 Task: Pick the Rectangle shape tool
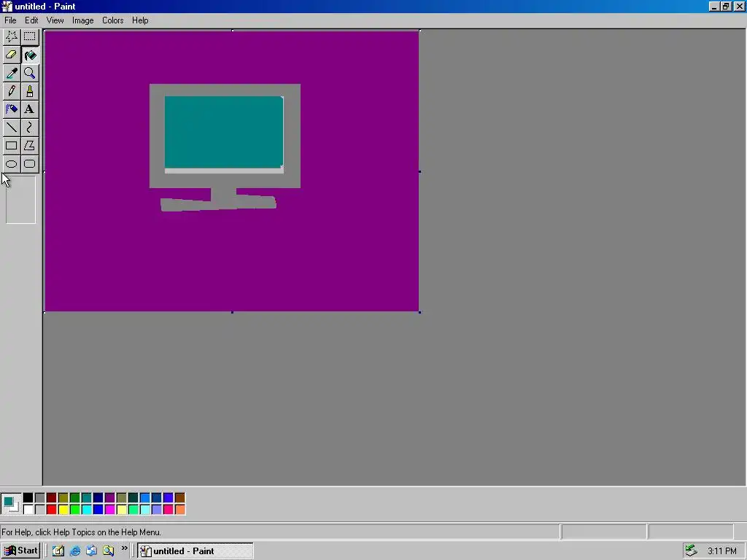pos(12,145)
